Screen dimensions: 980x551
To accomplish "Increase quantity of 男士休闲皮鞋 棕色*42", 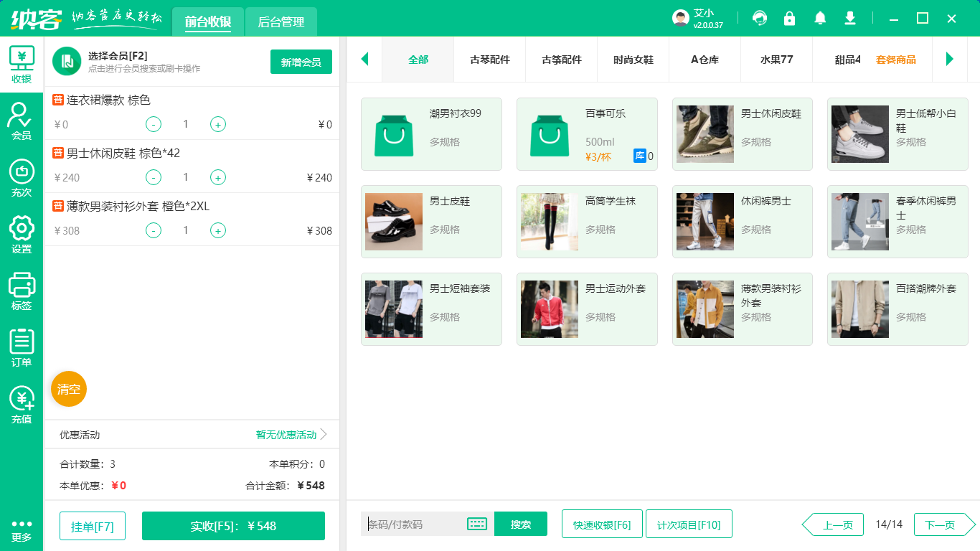I will (x=218, y=177).
